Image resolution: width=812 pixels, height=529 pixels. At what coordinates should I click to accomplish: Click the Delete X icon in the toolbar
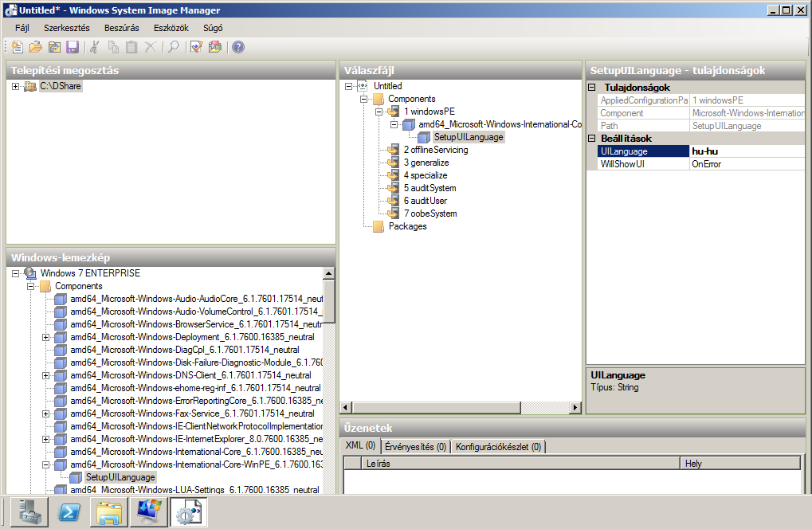point(150,47)
